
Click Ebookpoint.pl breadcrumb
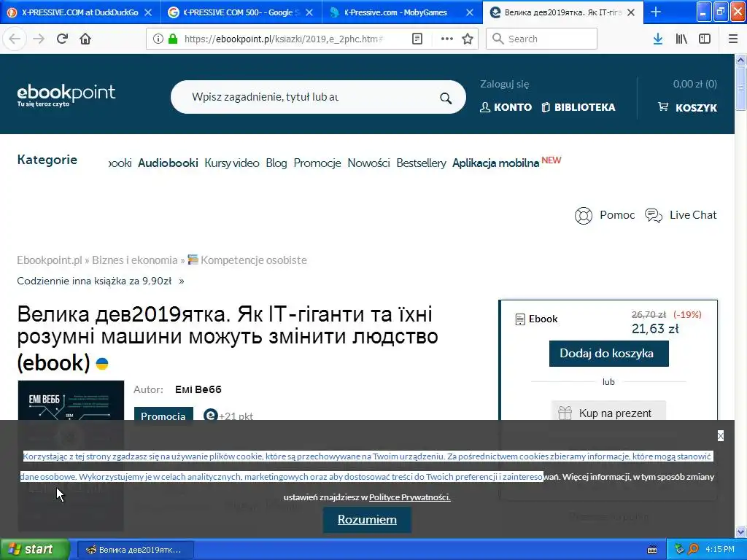[x=50, y=260]
